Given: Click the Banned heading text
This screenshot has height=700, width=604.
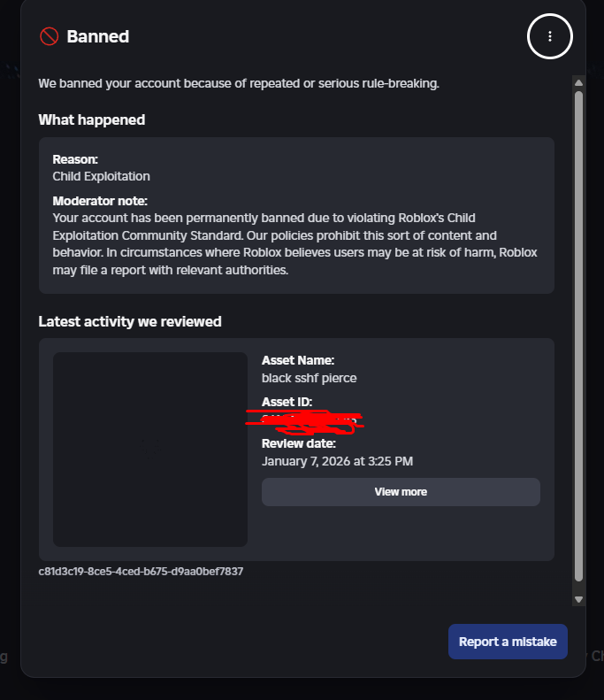Looking at the screenshot, I should 97,36.
